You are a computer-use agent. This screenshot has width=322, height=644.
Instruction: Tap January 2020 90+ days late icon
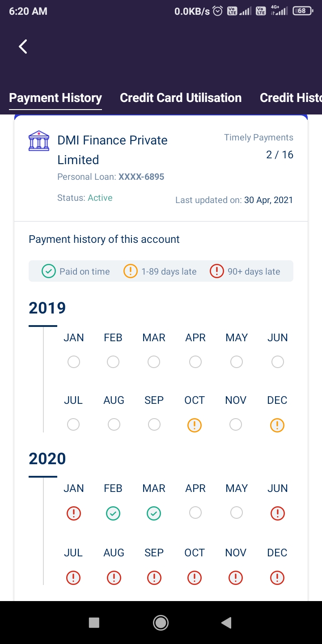click(x=74, y=514)
